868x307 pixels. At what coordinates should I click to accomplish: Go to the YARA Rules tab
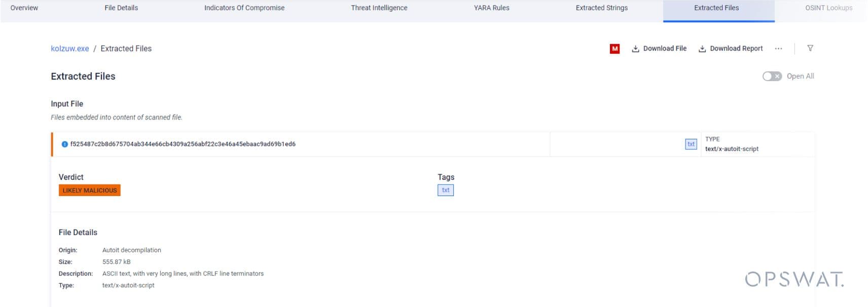492,8
